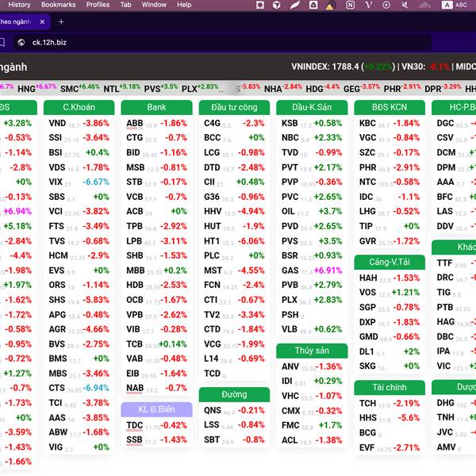This screenshot has height=476, width=476.
Task: Select HHV row showing -4.94%
Action: [234, 212]
